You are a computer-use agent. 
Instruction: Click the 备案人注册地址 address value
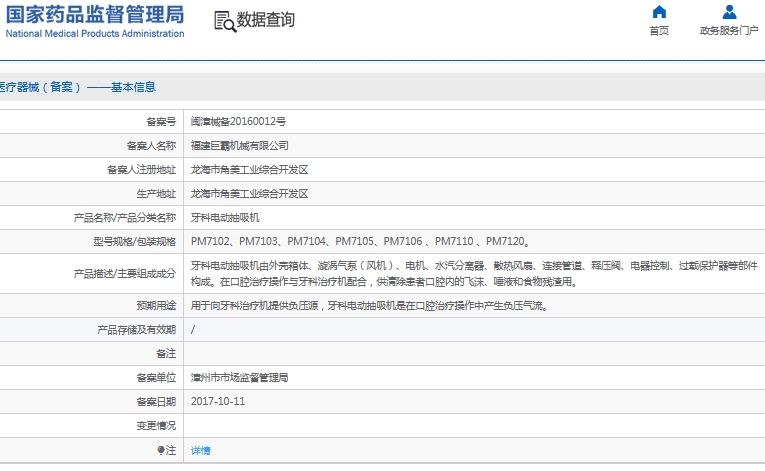pos(249,170)
